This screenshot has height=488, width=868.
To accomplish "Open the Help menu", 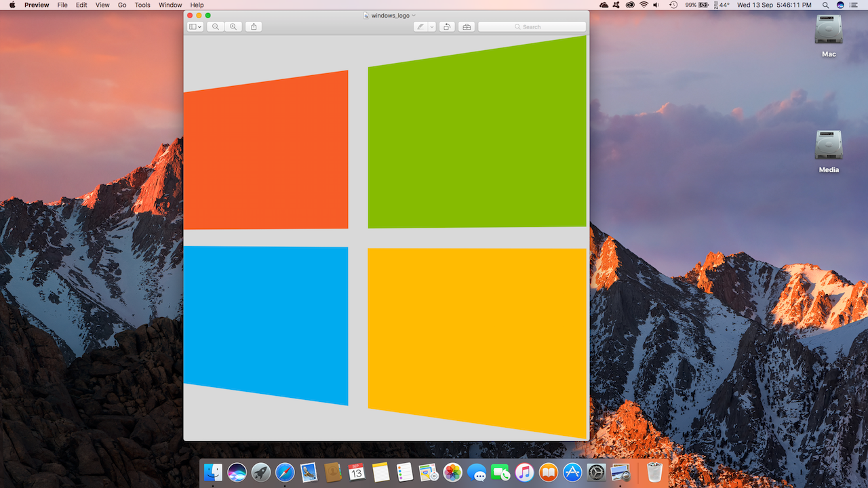I will [x=197, y=5].
